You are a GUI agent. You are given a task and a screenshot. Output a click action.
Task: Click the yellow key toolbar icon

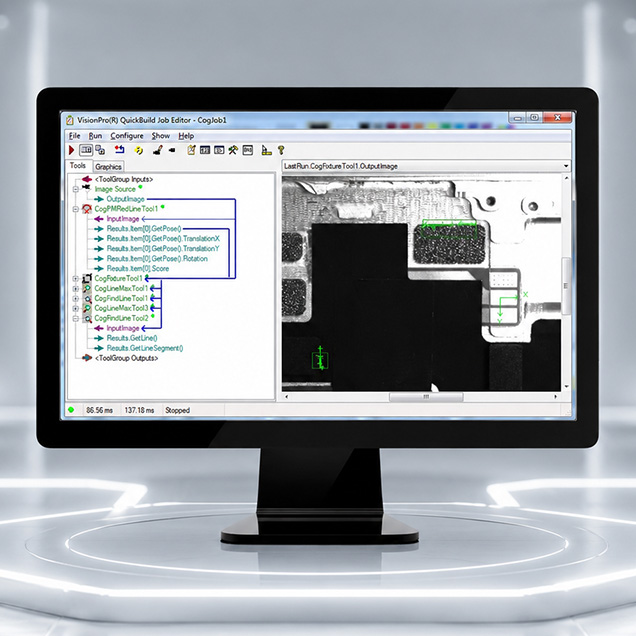point(281,150)
